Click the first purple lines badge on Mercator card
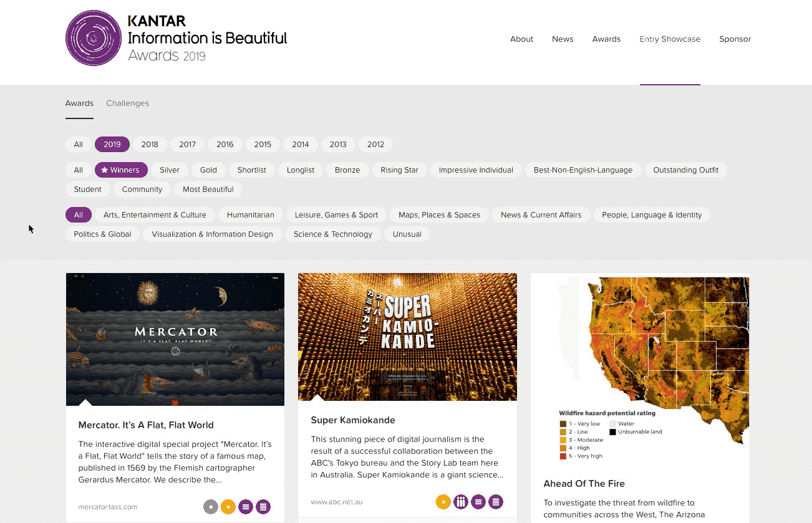This screenshot has height=523, width=812. tap(246, 507)
